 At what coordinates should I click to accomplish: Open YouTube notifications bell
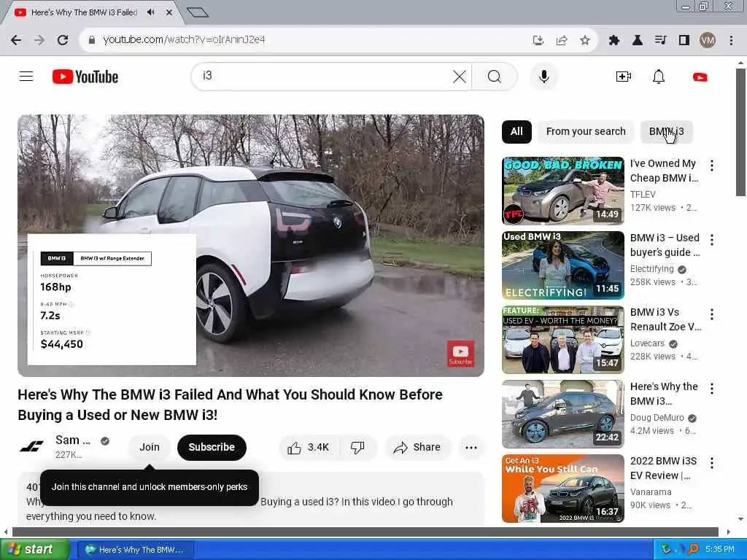coord(659,77)
